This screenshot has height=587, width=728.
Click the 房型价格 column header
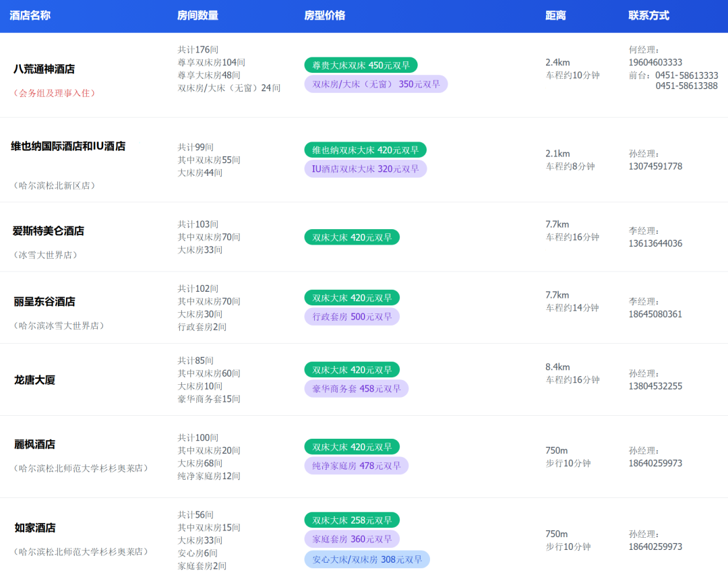pyautogui.click(x=324, y=16)
